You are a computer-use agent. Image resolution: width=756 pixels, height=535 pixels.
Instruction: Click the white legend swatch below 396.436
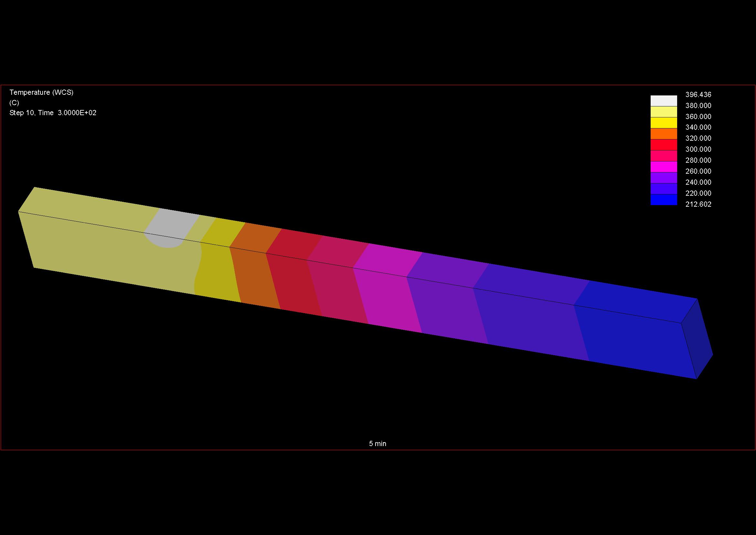coord(664,101)
